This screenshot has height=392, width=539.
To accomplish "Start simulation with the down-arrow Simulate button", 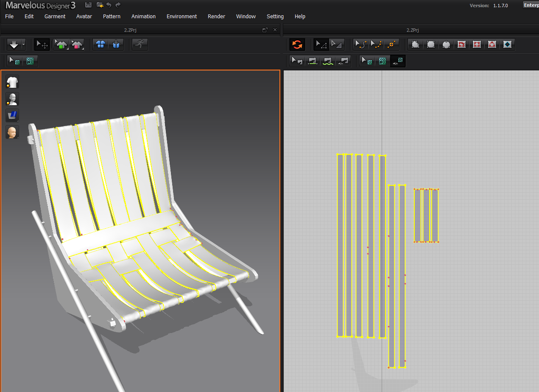I will (14, 45).
